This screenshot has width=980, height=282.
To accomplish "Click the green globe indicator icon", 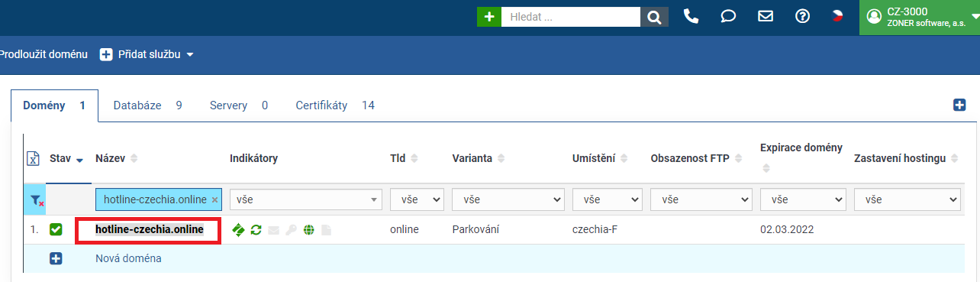I will tap(308, 229).
